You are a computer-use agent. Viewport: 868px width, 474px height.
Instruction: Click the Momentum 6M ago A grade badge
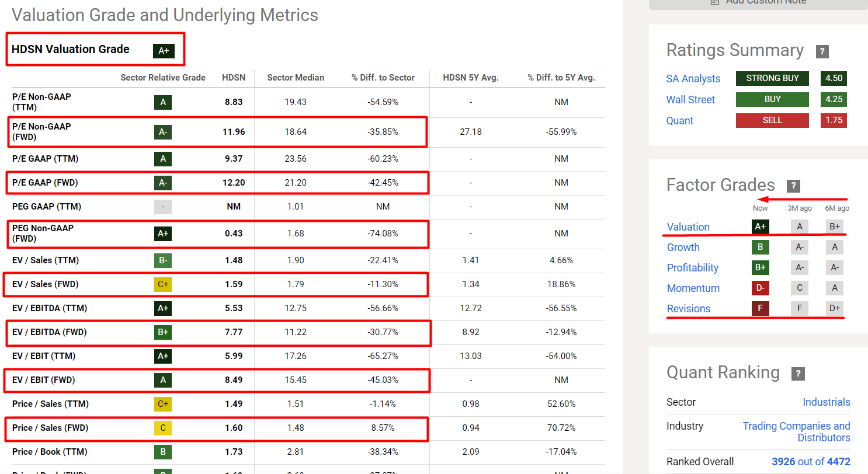[835, 288]
